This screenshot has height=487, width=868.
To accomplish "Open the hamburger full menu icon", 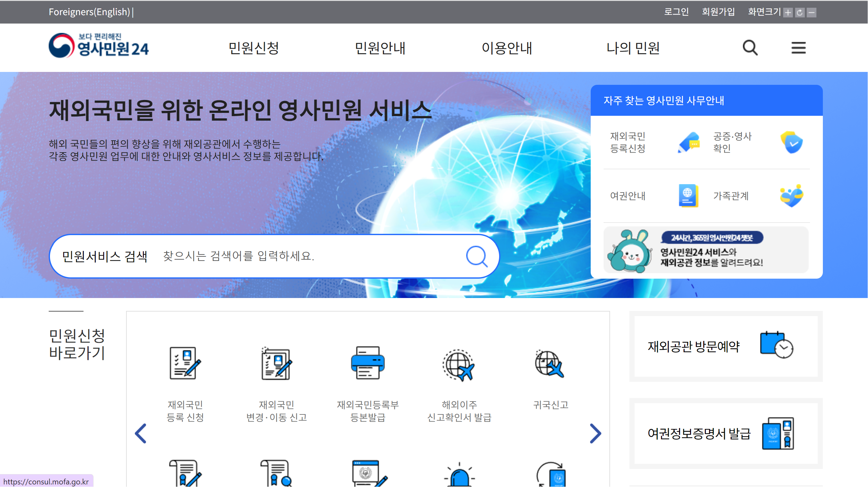I will click(799, 48).
